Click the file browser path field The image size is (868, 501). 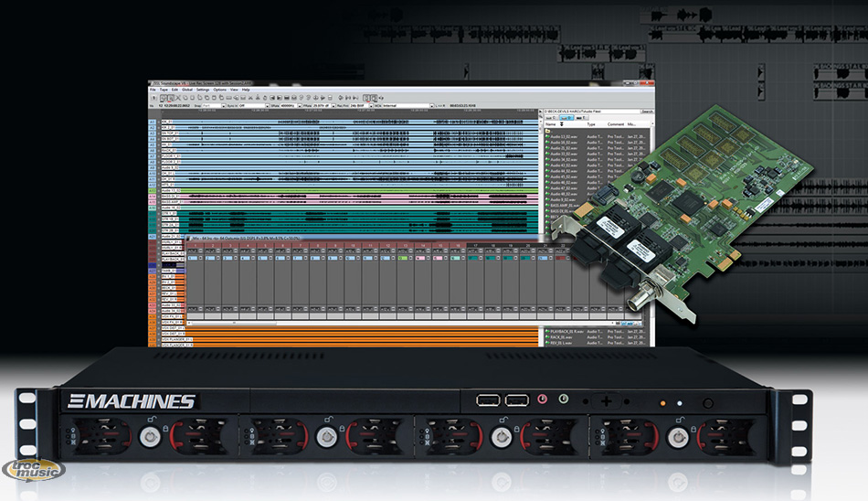point(592,112)
